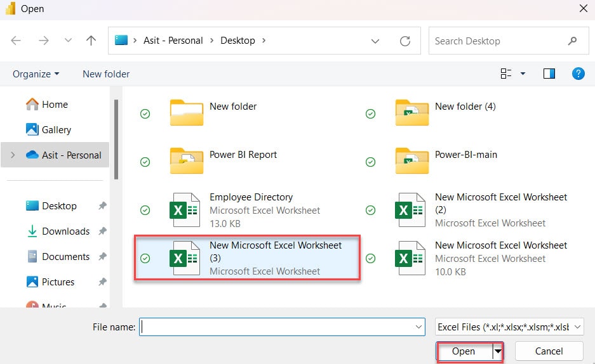Select New Microsoft Excel Worksheet (3) icon

pyautogui.click(x=184, y=258)
